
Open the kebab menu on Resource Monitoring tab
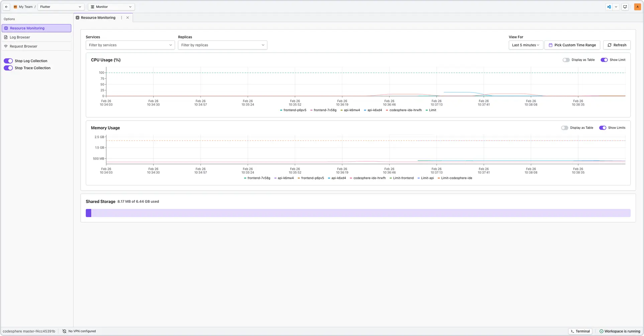tap(121, 17)
